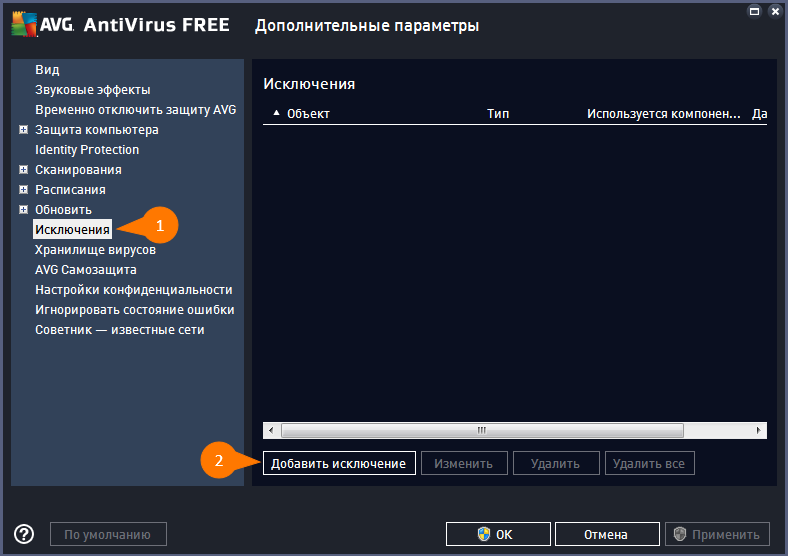Open Звуковые эффекты settings
The image size is (788, 556).
pyautogui.click(x=92, y=90)
